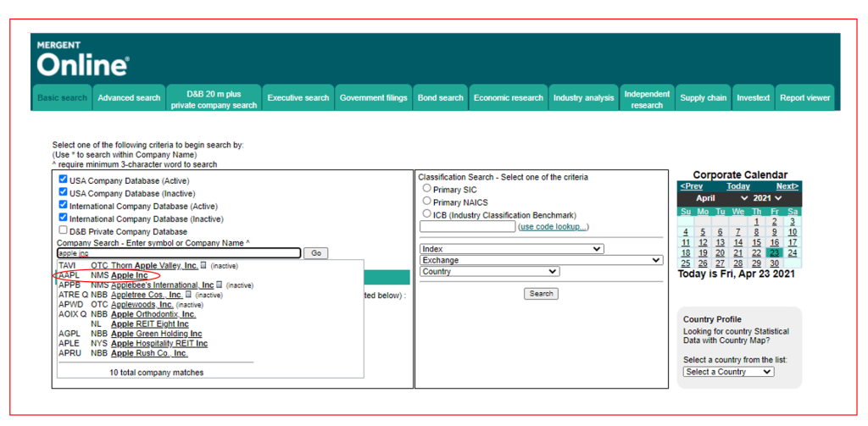Go to previous month with Prev link
This screenshot has height=426, width=868.
692,186
